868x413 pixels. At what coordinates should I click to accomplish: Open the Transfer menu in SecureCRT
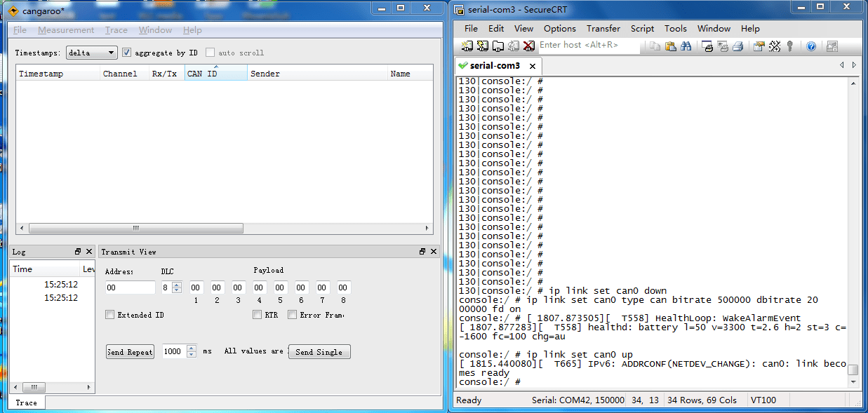pos(603,29)
